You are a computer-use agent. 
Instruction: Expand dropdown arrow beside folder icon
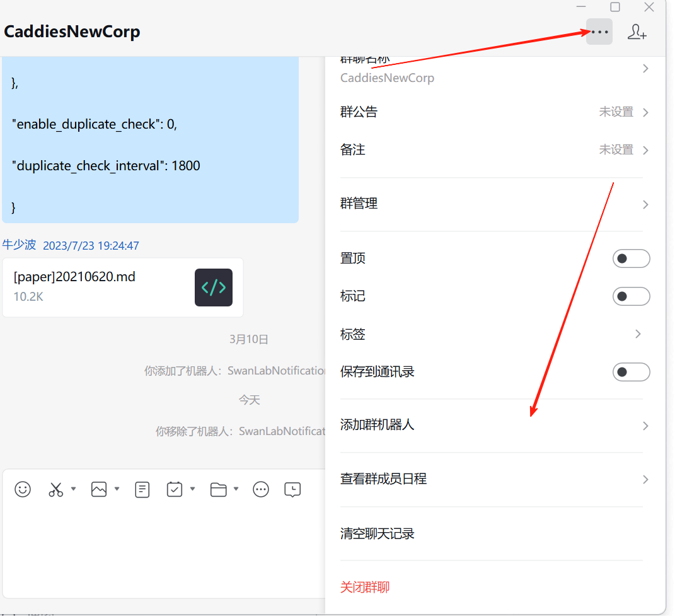236,489
